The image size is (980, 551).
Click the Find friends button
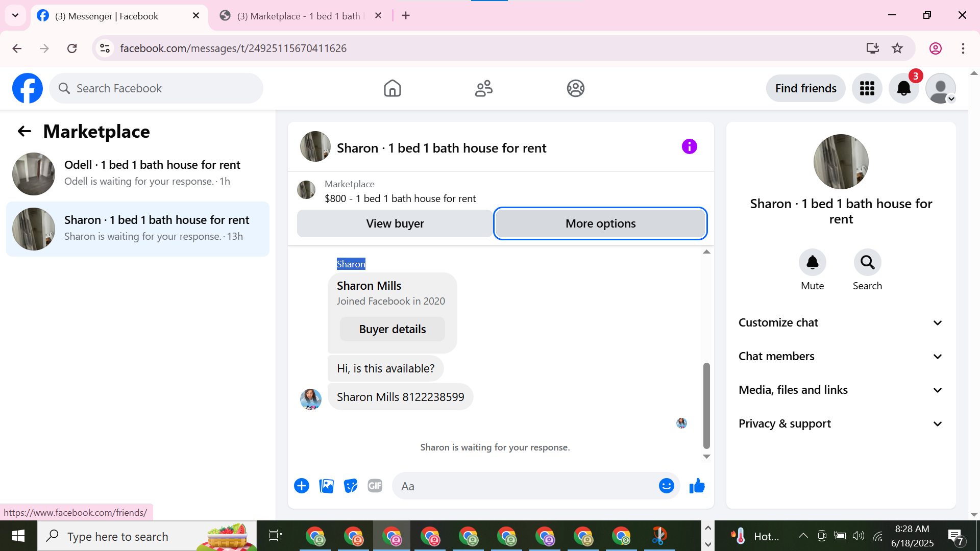pyautogui.click(x=805, y=88)
